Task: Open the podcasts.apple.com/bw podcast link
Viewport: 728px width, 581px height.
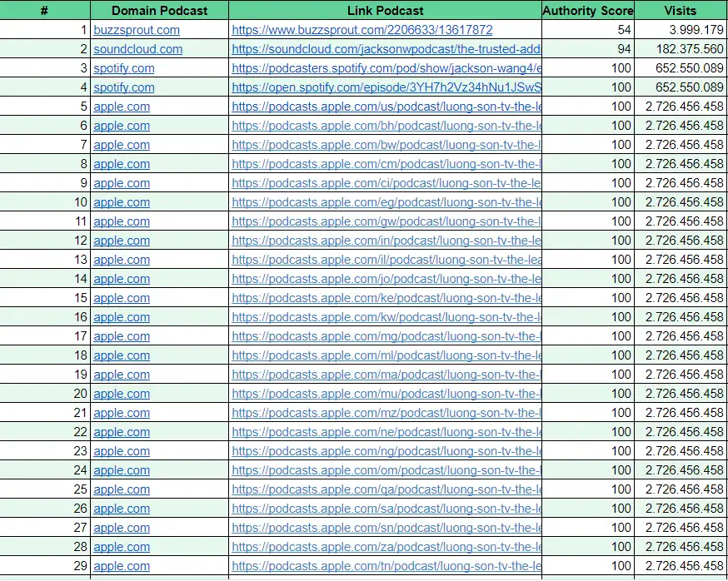Action: point(386,145)
